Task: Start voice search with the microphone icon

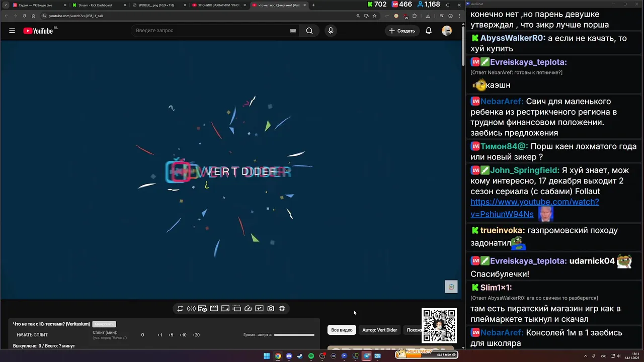Action: tap(331, 31)
